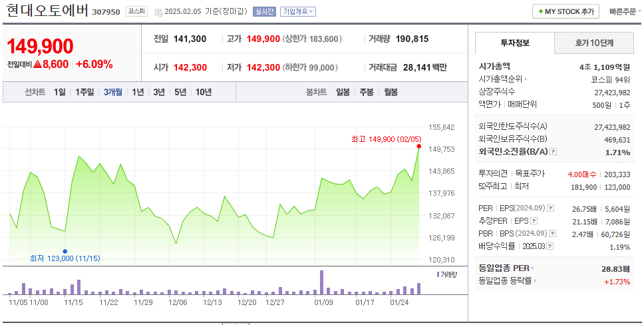Click the 거래대금 28,141 백만 value
Screen dimensions: 644x325
point(424,67)
